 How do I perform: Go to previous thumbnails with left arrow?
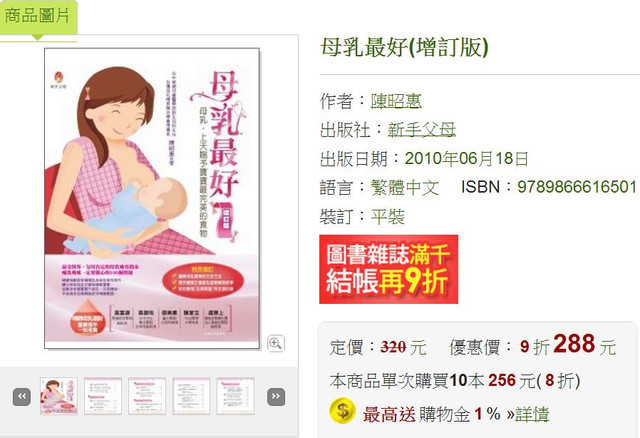click(x=22, y=397)
